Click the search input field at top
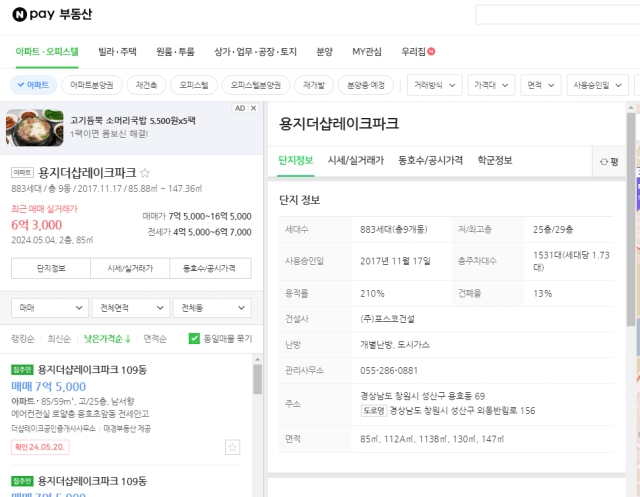The height and width of the screenshot is (497, 640). (x=558, y=15)
